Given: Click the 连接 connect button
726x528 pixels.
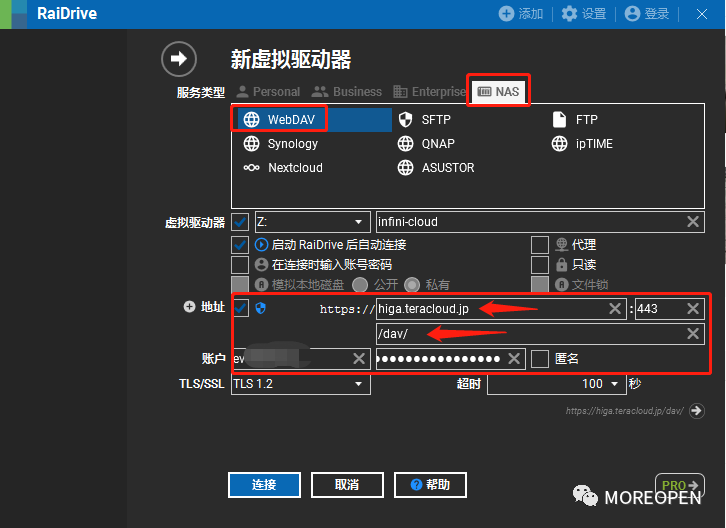Looking at the screenshot, I should point(264,485).
